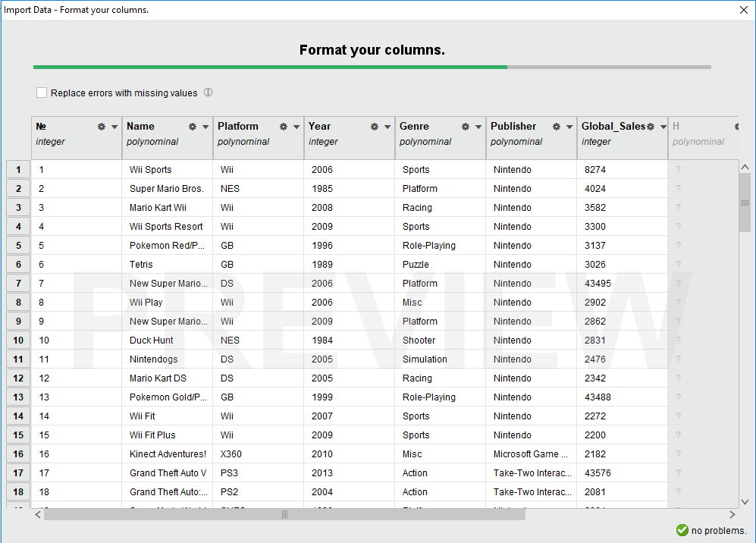This screenshot has width=756, height=543.
Task: Click year '2013' cell
Action: pyautogui.click(x=350, y=473)
